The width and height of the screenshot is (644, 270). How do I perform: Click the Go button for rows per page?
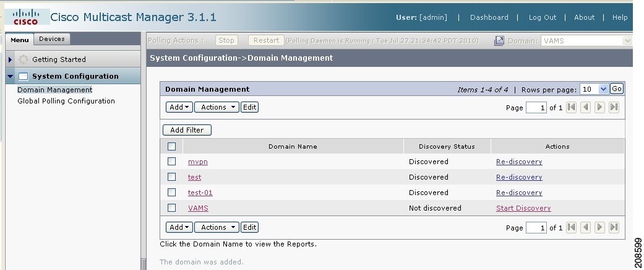tap(617, 89)
